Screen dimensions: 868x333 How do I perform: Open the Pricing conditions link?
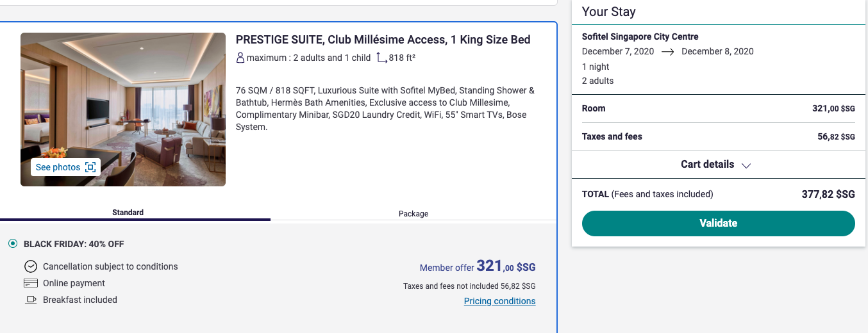(x=499, y=301)
